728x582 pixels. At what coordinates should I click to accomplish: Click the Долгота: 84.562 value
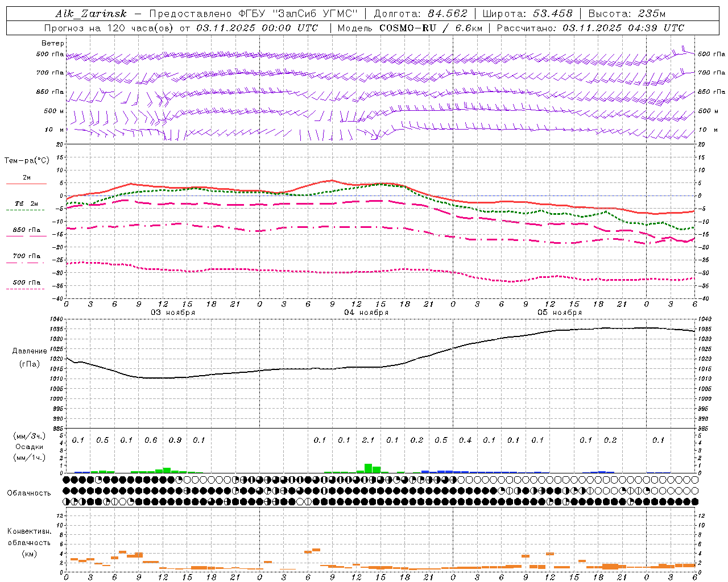pos(420,14)
